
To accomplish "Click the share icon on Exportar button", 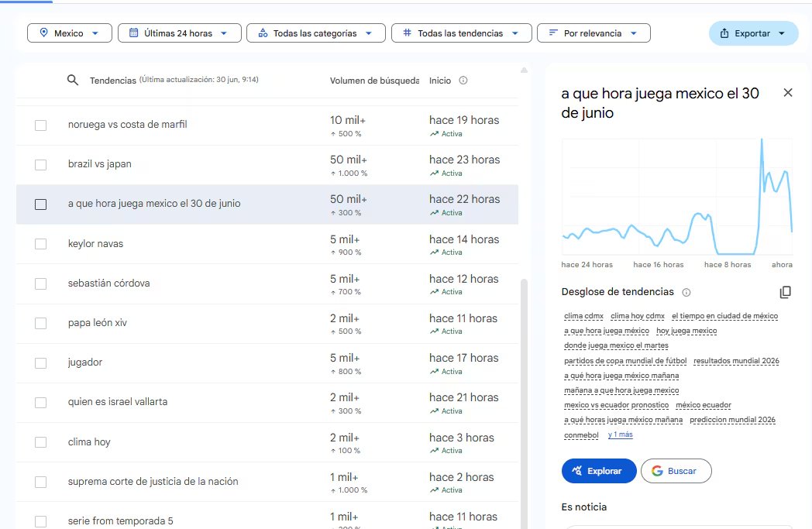I will [724, 33].
